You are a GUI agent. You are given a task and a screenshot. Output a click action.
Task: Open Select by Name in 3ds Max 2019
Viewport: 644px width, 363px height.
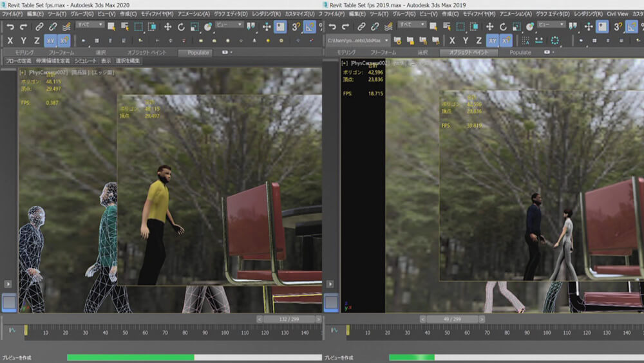(446, 27)
